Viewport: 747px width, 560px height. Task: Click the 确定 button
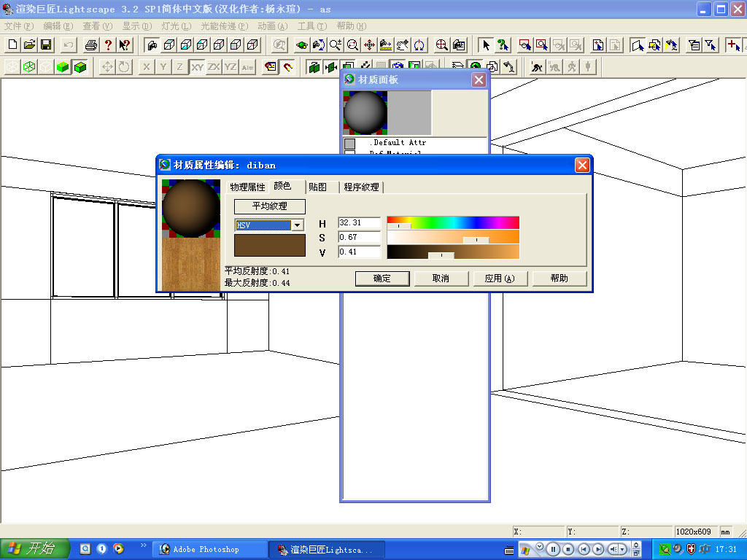tap(382, 279)
